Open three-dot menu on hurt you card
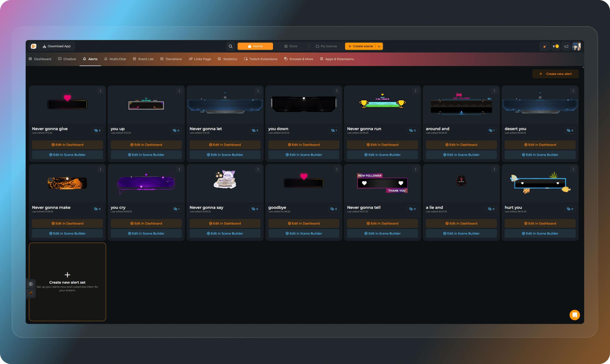 (x=573, y=169)
